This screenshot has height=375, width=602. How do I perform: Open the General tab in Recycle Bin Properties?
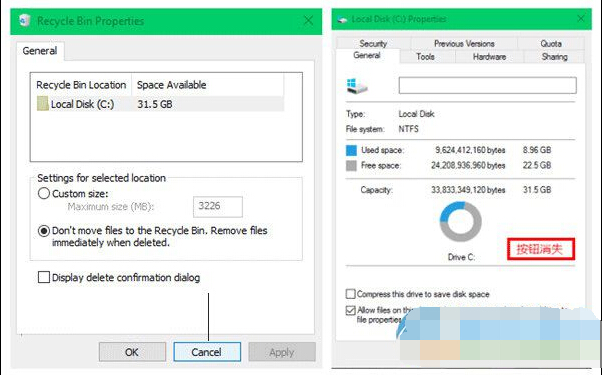pyautogui.click(x=40, y=51)
